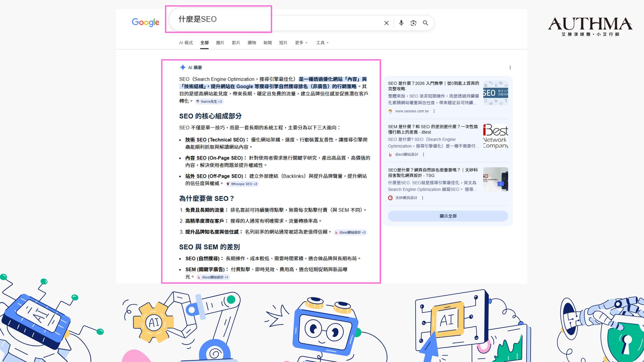Click the AI 摘要 sparkle icon
Viewport: 644px width, 362px height.
(182, 67)
